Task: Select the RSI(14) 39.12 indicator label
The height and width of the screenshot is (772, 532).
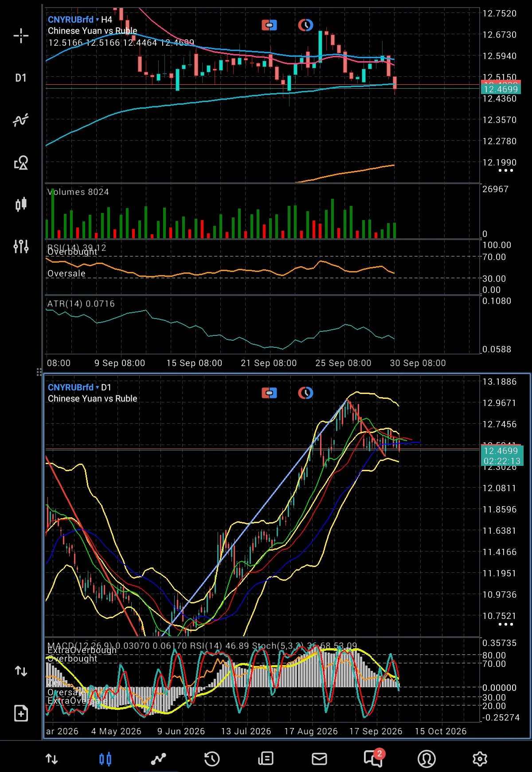Action: (x=77, y=248)
